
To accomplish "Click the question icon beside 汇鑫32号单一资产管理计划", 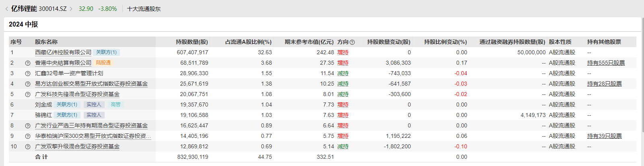I will (x=28, y=74).
